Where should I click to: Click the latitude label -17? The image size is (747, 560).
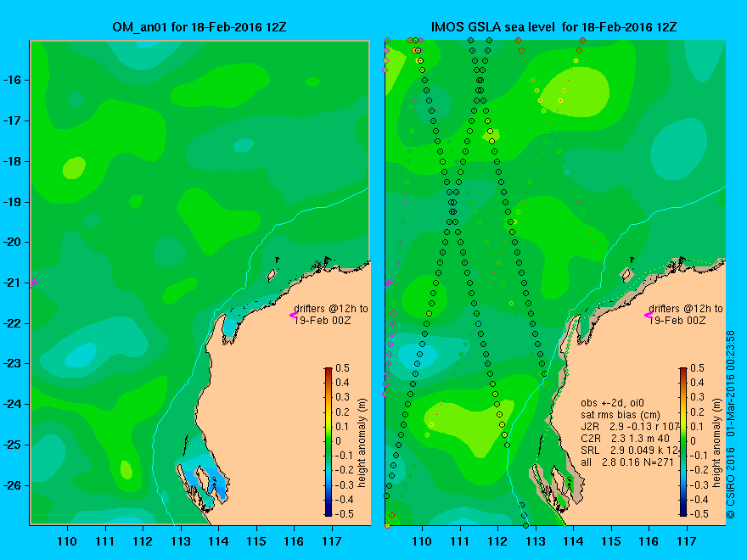[13, 121]
